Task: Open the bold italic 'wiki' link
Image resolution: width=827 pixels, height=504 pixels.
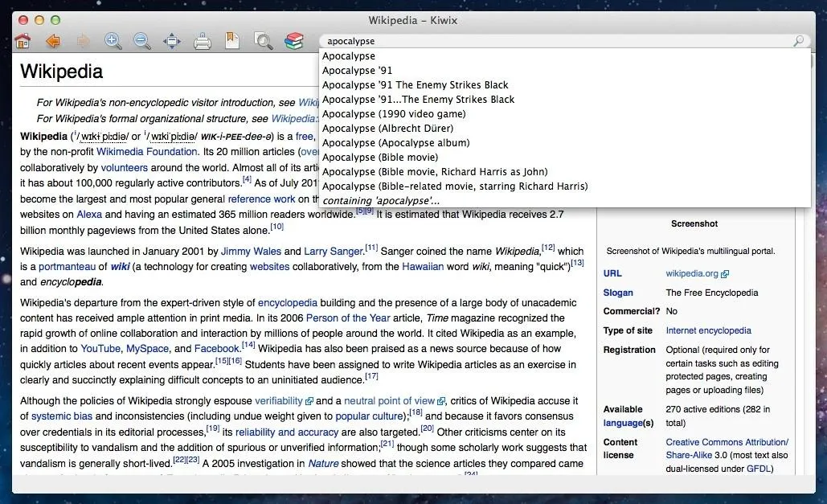Action: point(120,267)
